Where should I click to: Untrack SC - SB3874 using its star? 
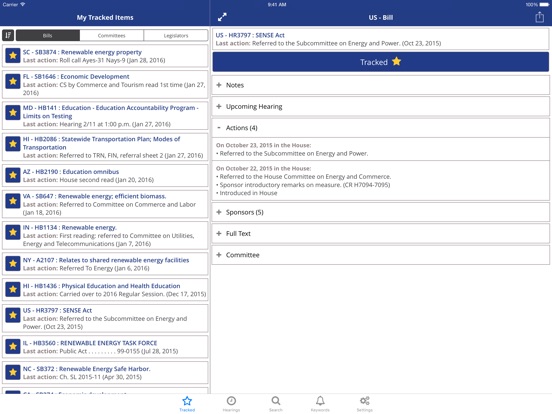pyautogui.click(x=13, y=56)
